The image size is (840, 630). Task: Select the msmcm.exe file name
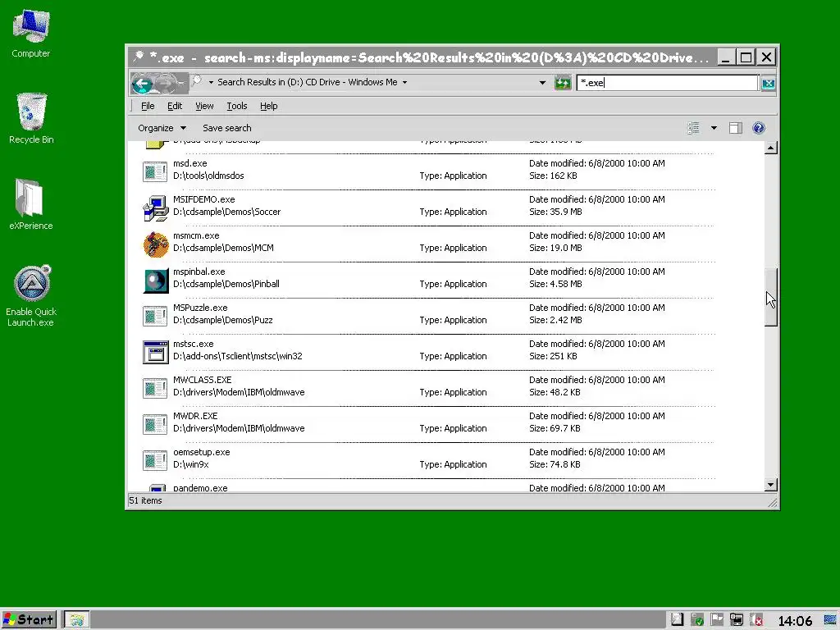click(195, 235)
